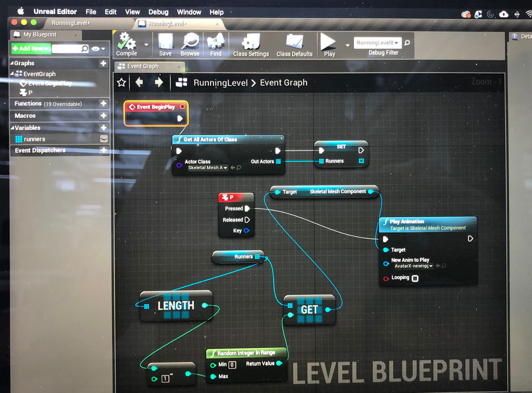Viewport: 532px width, 393px height.
Task: Click the Actor Class browse magnifier icon
Action: 239,168
